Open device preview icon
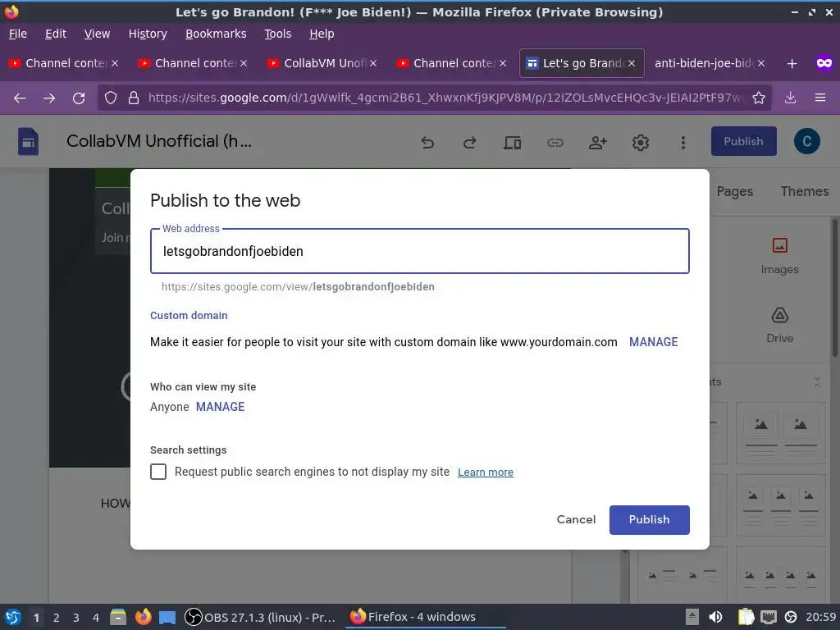Viewport: 840px width, 630px height. [512, 143]
